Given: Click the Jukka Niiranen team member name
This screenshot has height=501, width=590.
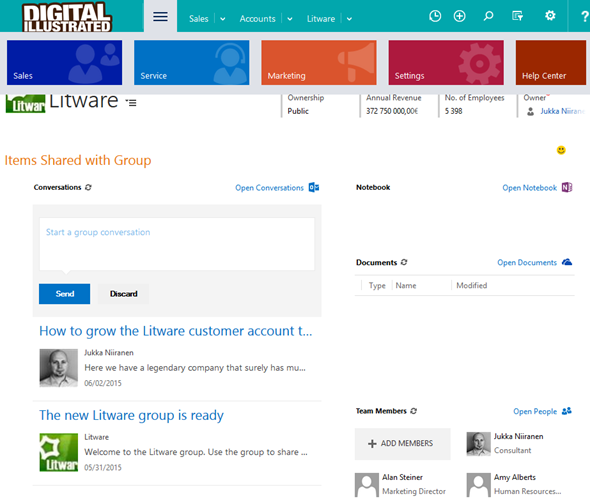Looking at the screenshot, I should click(519, 436).
